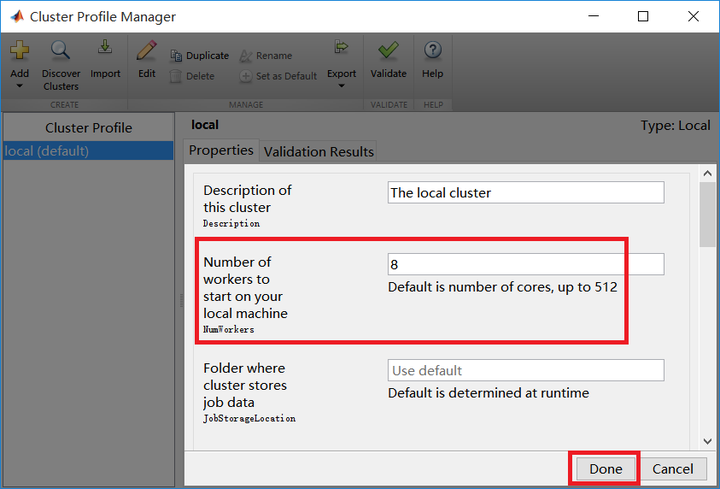Switch to the Validation Results tab
The image size is (720, 489).
(316, 152)
